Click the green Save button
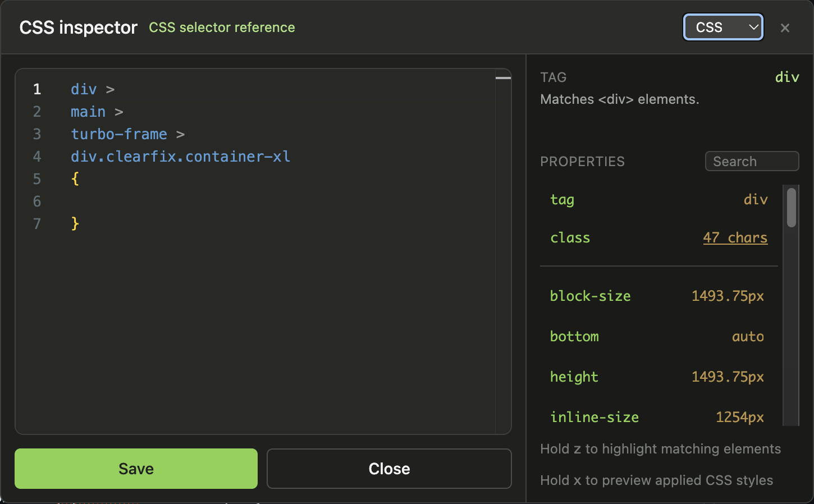This screenshot has height=504, width=814. (136, 469)
